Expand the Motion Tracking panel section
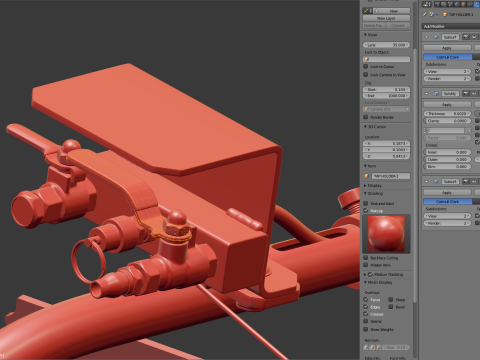 click(365, 274)
